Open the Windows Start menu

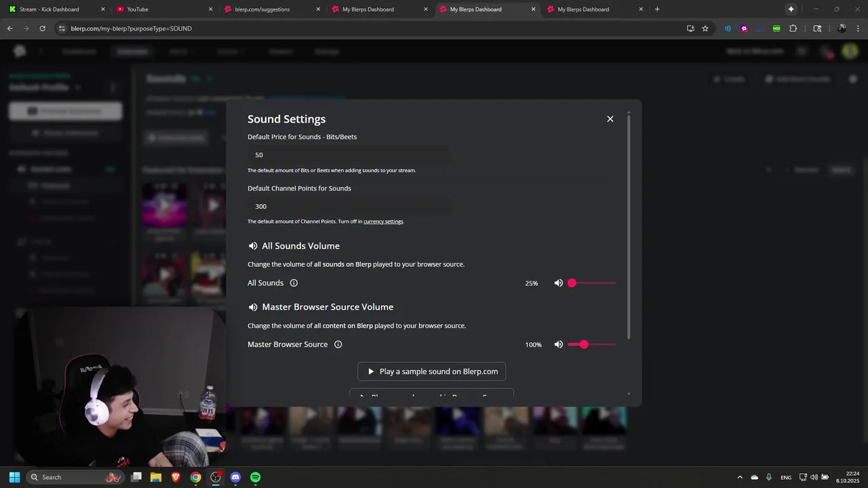[x=14, y=477]
